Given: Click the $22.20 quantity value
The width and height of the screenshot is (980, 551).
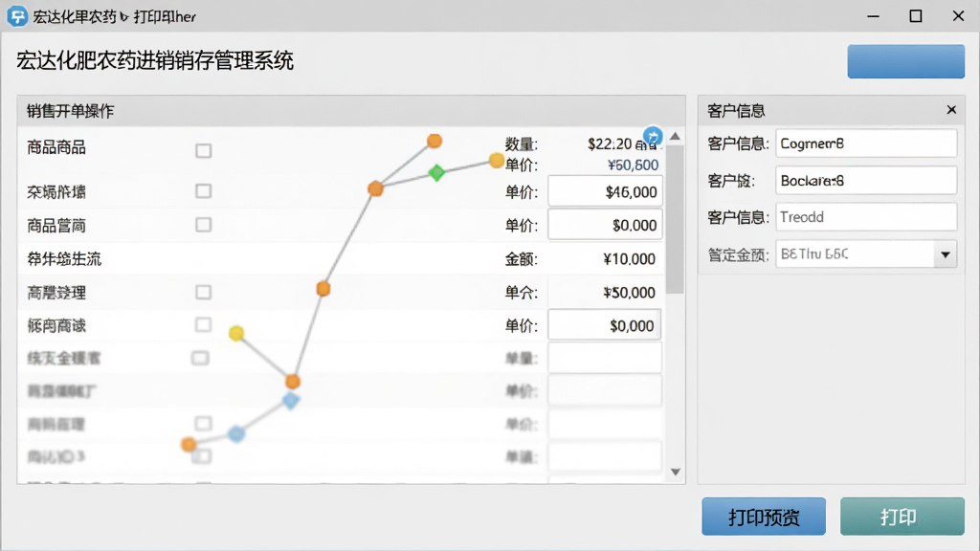Looking at the screenshot, I should click(x=610, y=144).
